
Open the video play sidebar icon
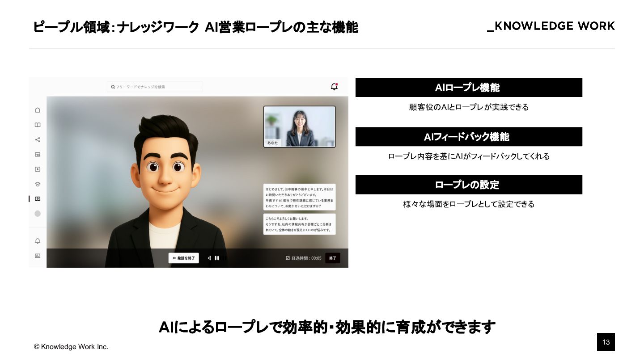point(38,169)
